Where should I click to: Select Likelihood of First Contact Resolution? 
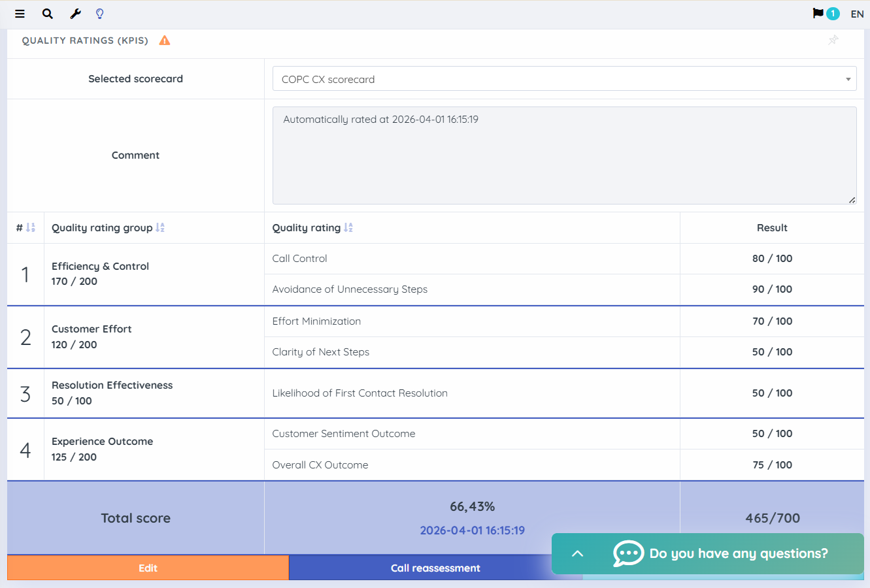pos(360,393)
